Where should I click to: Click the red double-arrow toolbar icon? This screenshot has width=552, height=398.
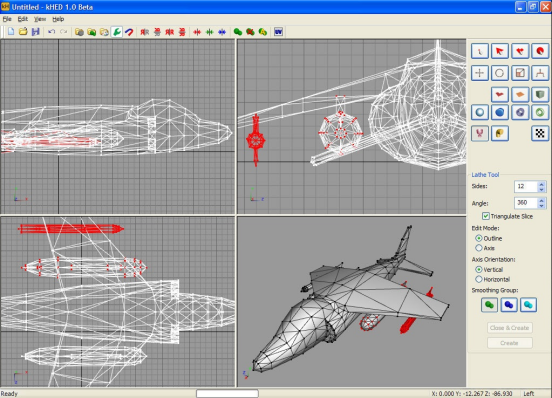[x=197, y=32]
